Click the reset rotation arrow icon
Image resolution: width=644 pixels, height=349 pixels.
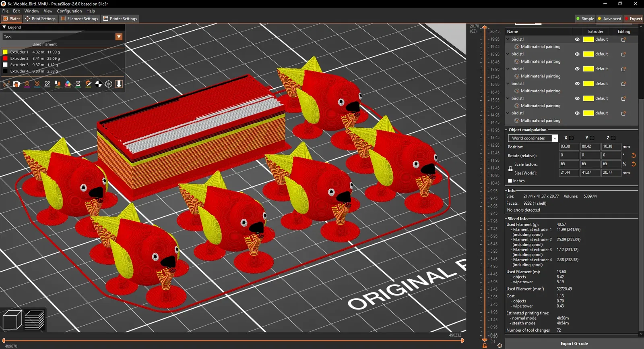pyautogui.click(x=634, y=155)
